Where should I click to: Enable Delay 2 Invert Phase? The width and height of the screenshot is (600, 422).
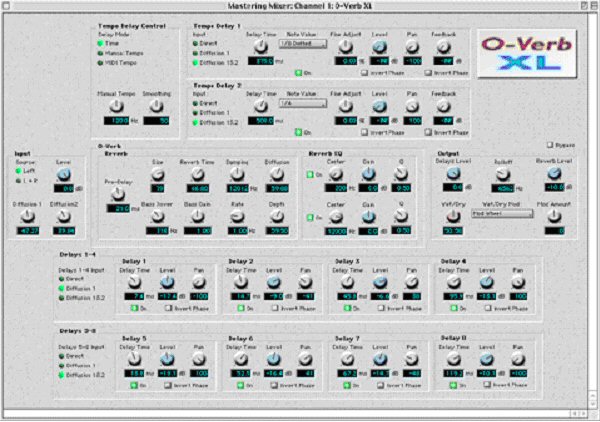pyautogui.click(x=275, y=308)
